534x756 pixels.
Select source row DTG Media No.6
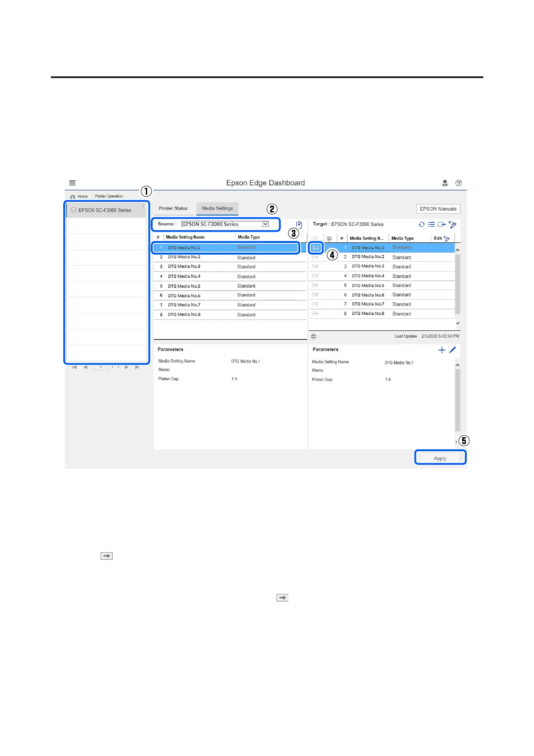[230, 295]
